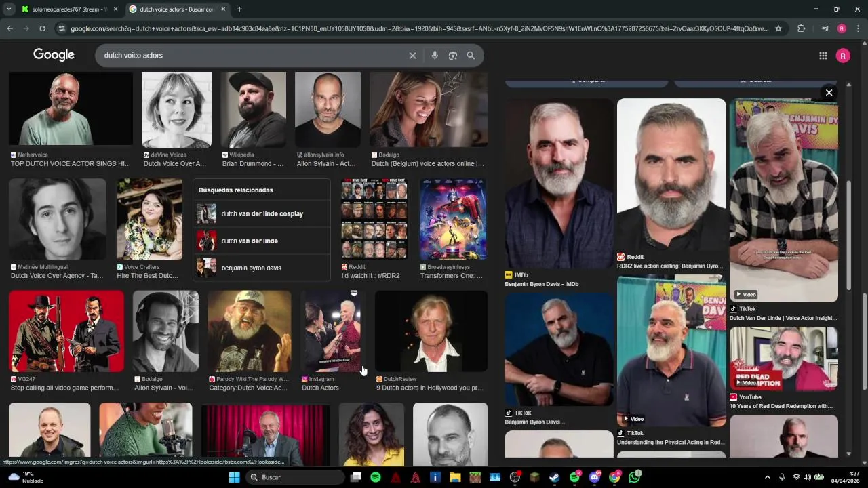Screen dimensions: 868x488
Task: View site information in address bar
Action: (62, 28)
